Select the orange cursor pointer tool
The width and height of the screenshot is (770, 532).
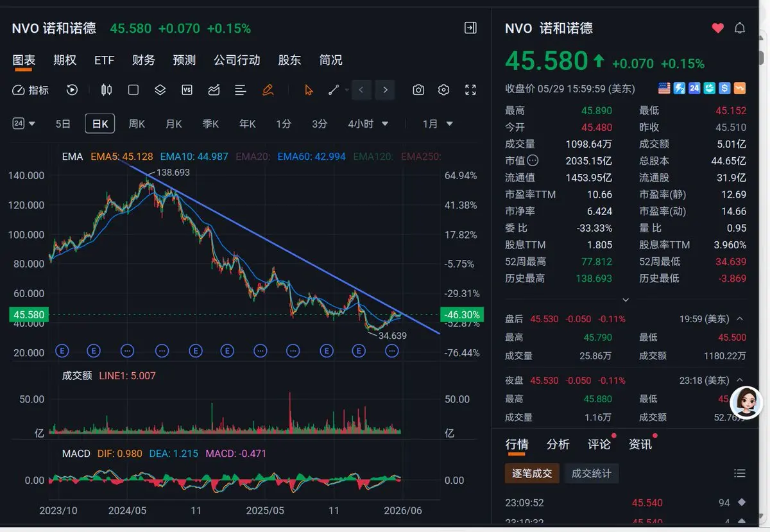tap(309, 90)
